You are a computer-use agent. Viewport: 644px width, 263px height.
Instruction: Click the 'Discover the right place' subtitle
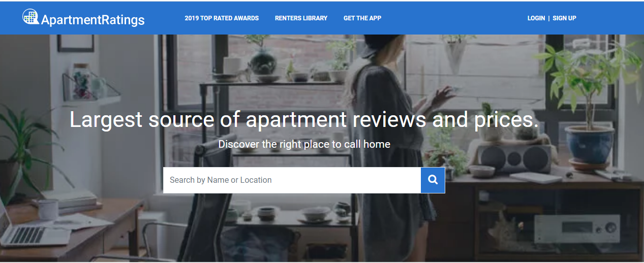pos(304,144)
